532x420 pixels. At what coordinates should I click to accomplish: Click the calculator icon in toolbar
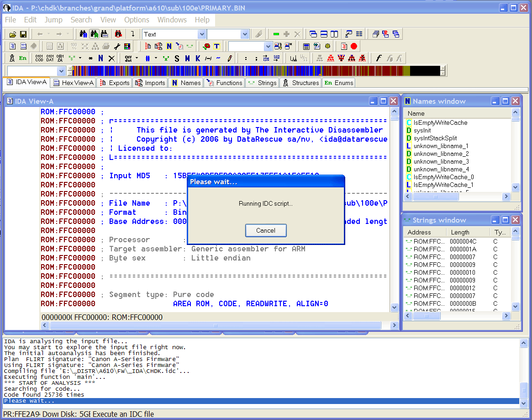(x=306, y=46)
